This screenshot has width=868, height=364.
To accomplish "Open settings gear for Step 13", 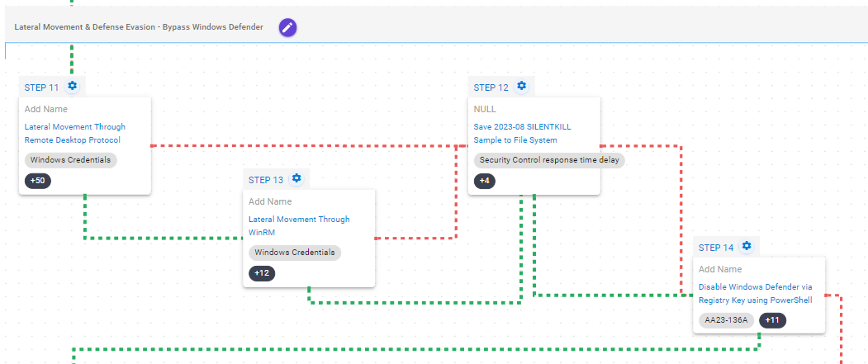I will click(x=296, y=178).
